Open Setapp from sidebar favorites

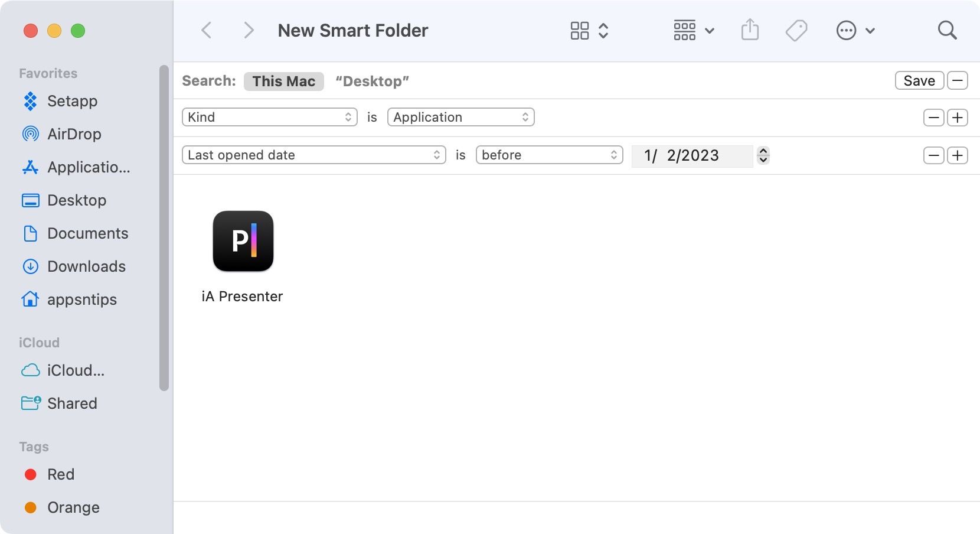pyautogui.click(x=72, y=101)
